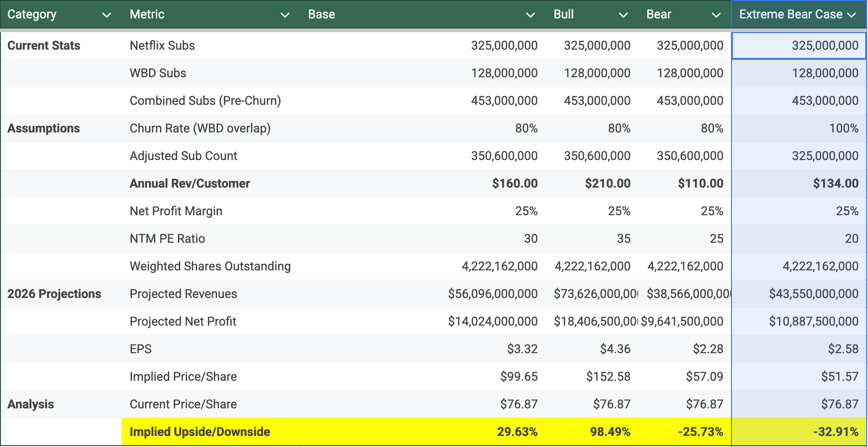Select the Category header text
This screenshot has width=868, height=447.
[x=32, y=15]
